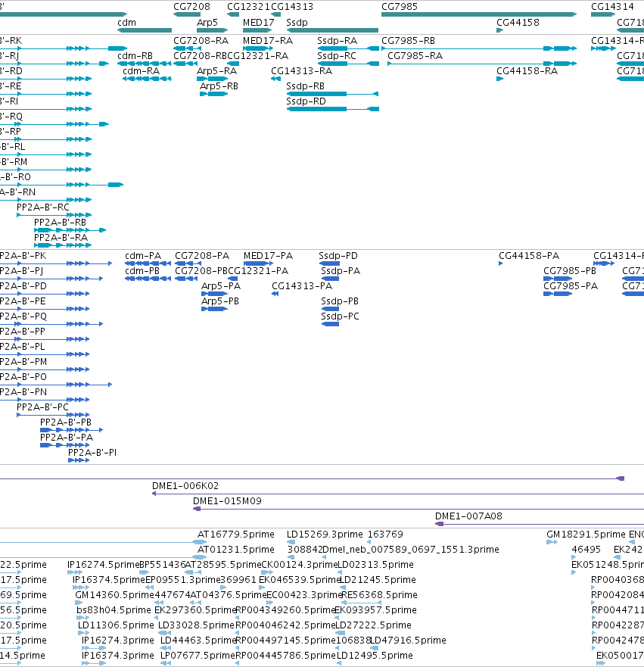Click the CG7208-RB transcript label
Screen dimensions: 644x667
coord(201,56)
